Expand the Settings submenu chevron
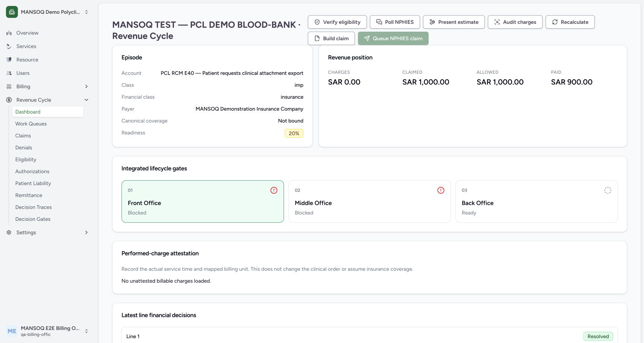Viewport: 644px width, 343px height. 86,232
